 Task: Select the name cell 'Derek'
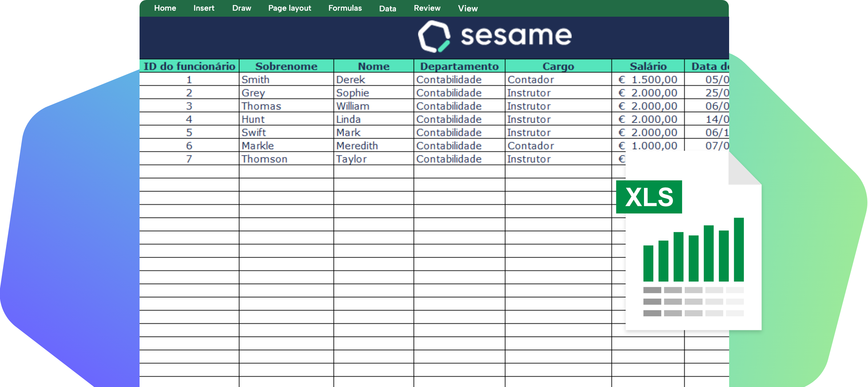coord(374,79)
